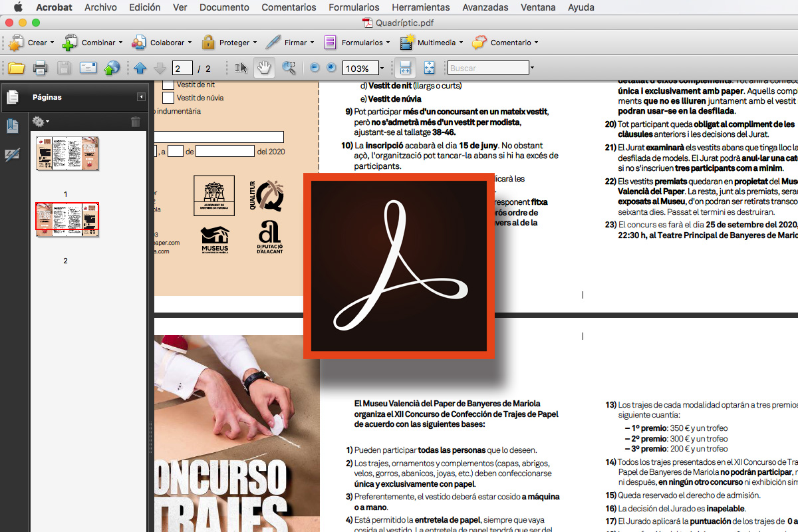The height and width of the screenshot is (532, 798).
Task: Click the '1º premio: 350 € y un trofeo' line
Action: (676, 428)
